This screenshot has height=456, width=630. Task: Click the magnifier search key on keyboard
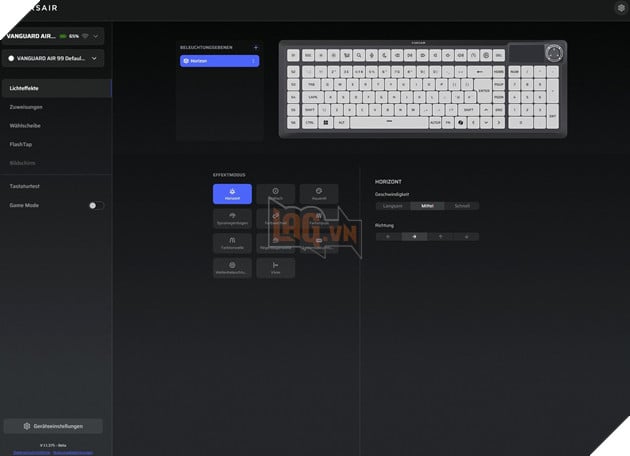pyautogui.click(x=359, y=55)
